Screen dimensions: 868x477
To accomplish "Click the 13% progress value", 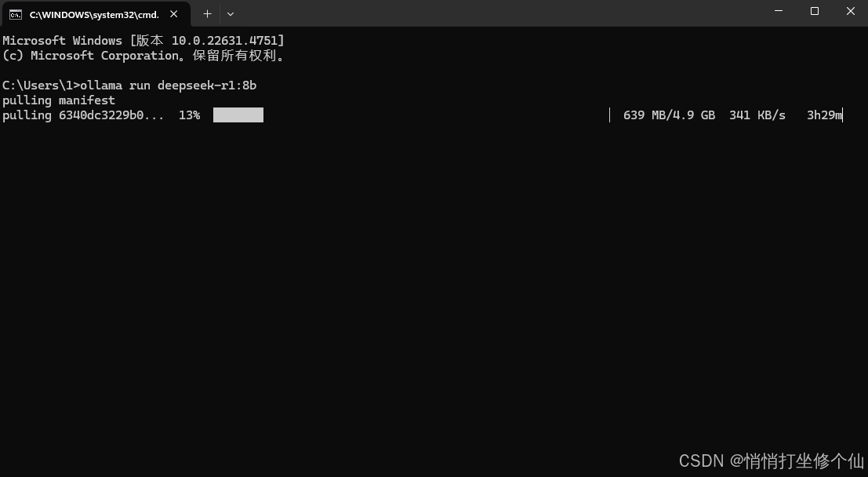I will (189, 115).
